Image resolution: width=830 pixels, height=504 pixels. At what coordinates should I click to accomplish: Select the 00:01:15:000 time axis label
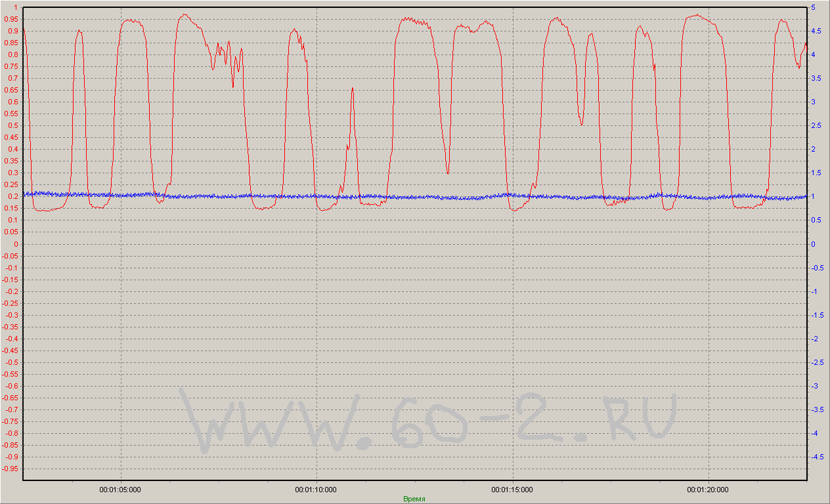(x=512, y=490)
